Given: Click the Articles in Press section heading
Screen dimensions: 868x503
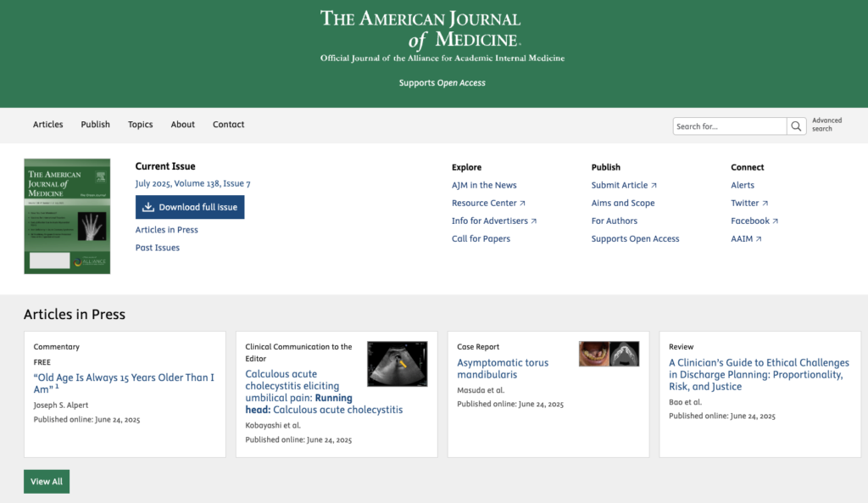Looking at the screenshot, I should [x=75, y=314].
